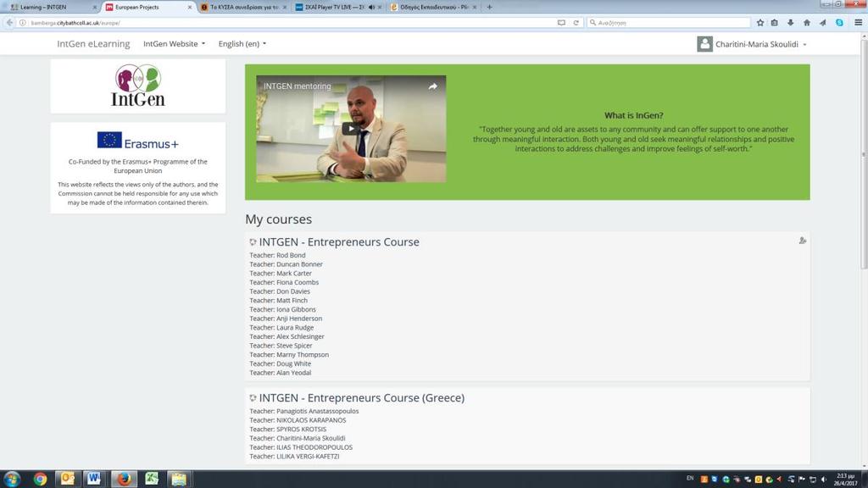
Task: Click the clock showing 26/4/2017
Action: pyautogui.click(x=845, y=480)
